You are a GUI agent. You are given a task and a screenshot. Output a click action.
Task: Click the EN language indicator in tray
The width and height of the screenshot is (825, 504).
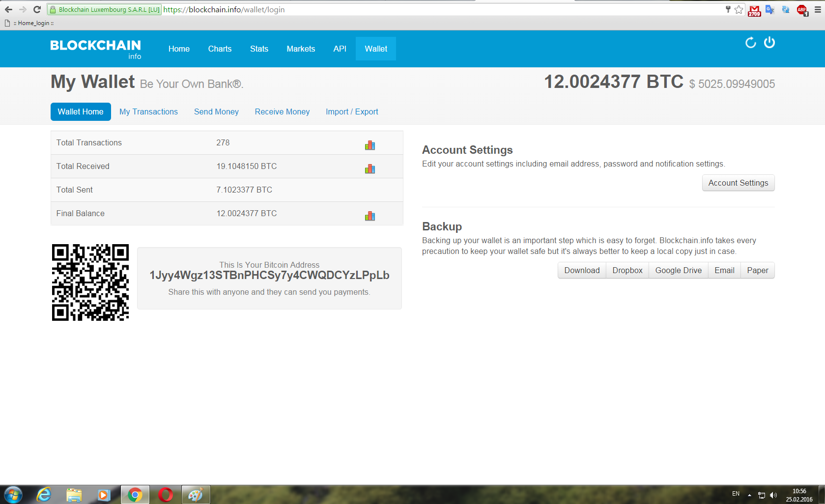click(736, 494)
